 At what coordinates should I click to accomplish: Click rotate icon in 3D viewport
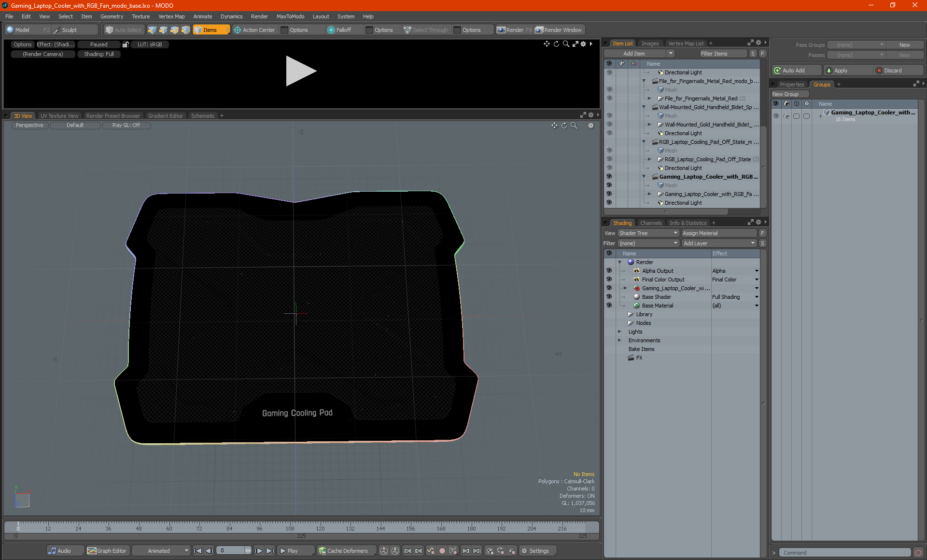tap(564, 126)
